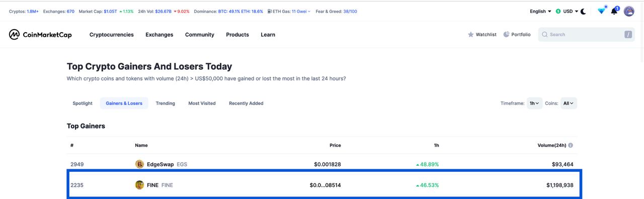Click the FINE coin logo
This screenshot has width=644, height=199.
point(139,185)
